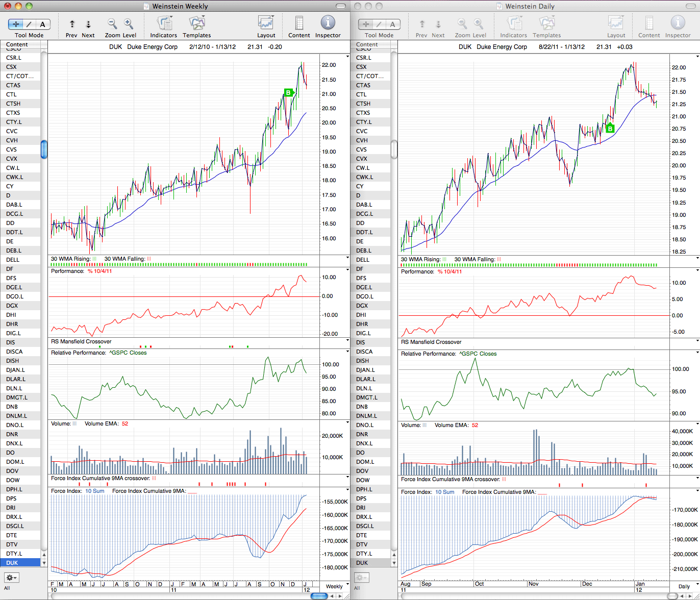This screenshot has height=600, width=700.
Task: Open the Templates toolbar menu
Action: 197,23
